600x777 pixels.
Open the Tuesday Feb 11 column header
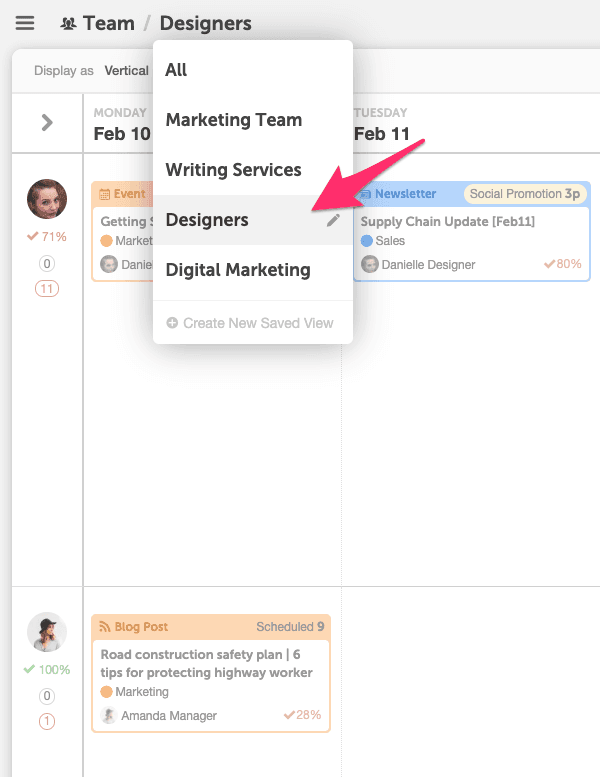(382, 126)
